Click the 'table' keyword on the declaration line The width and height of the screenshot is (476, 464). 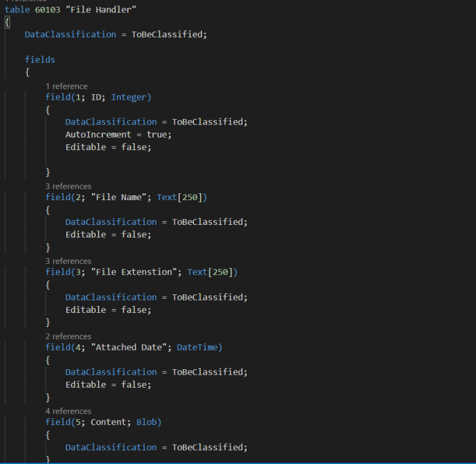[17, 9]
